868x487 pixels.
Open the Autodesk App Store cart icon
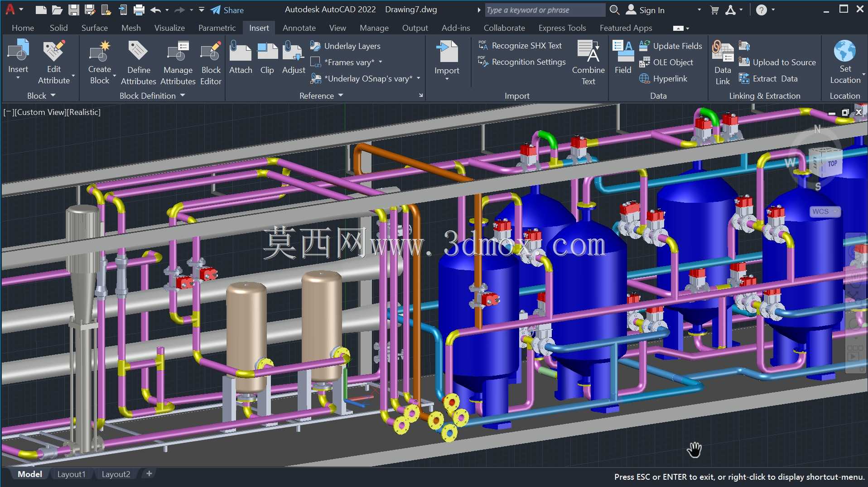tap(714, 10)
